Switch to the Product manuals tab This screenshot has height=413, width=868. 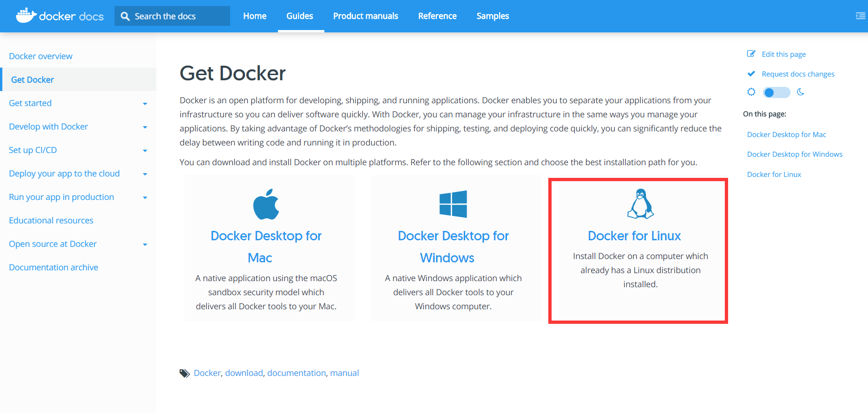click(x=365, y=16)
